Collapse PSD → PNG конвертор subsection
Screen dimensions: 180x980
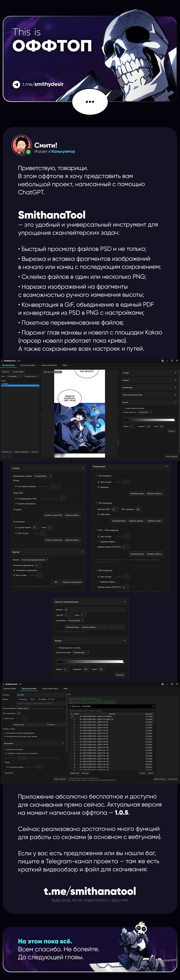(x=97, y=530)
